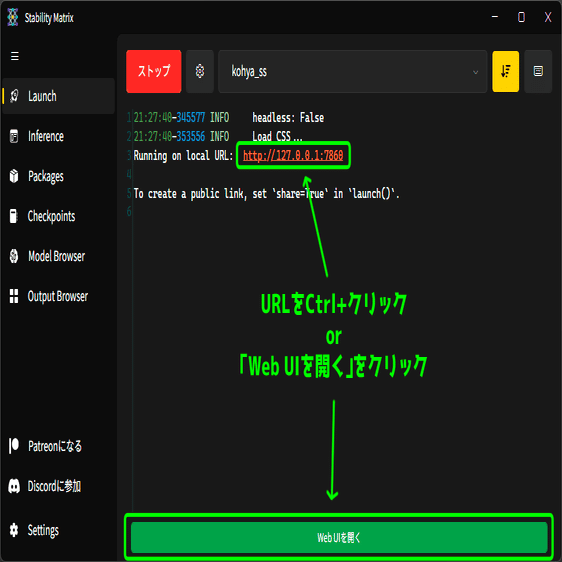562x562 pixels.
Task: Click the Inference page icon
Action: point(14,136)
